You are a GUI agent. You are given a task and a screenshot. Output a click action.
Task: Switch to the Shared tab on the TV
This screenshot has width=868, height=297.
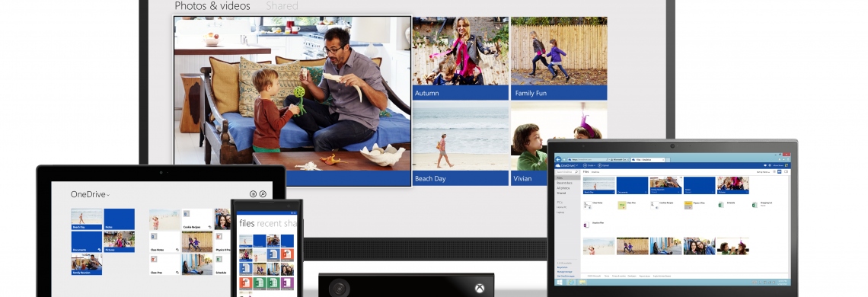282,6
